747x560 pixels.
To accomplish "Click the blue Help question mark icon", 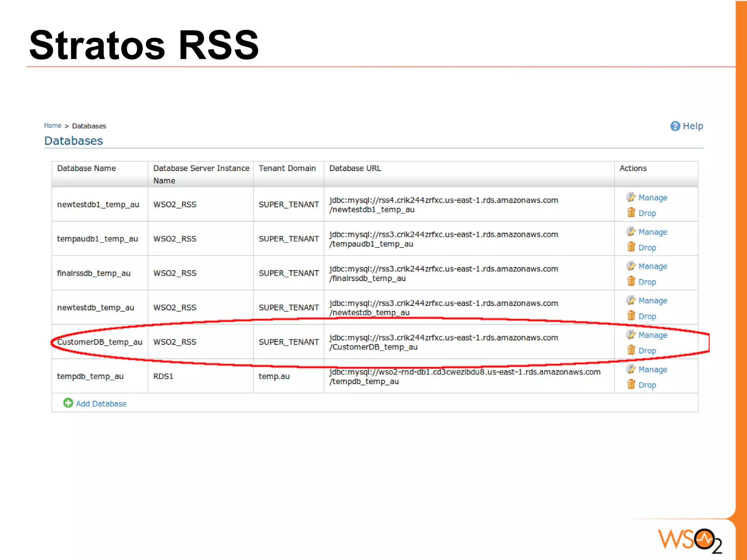I will tap(675, 126).
